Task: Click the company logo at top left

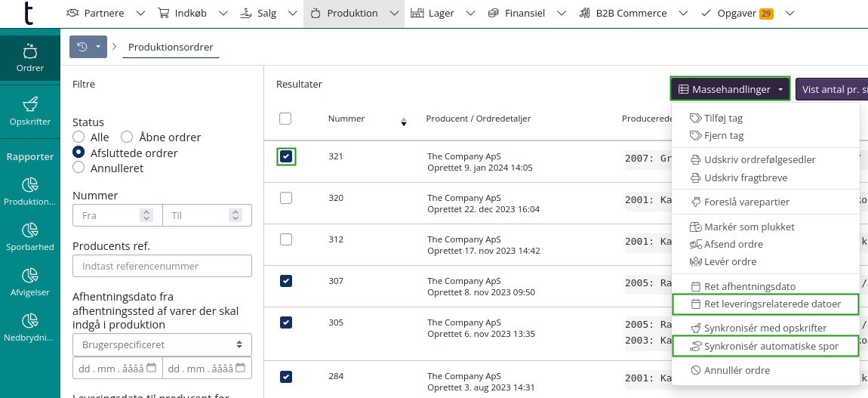Action: [x=29, y=13]
